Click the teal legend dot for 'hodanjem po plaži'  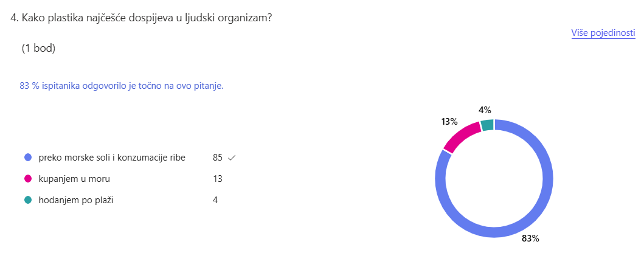(28, 200)
